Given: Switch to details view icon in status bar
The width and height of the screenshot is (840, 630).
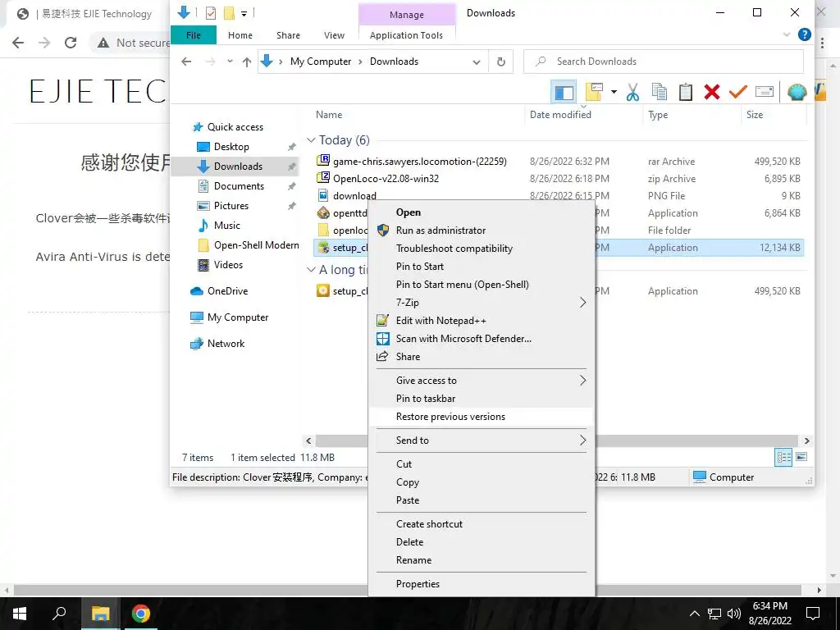Looking at the screenshot, I should 783,458.
